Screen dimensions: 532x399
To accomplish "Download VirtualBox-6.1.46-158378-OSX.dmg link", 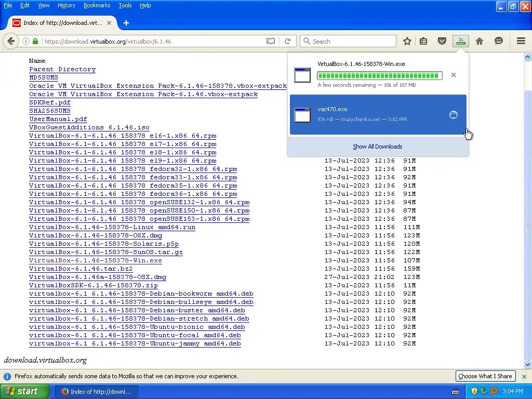I will (96, 235).
